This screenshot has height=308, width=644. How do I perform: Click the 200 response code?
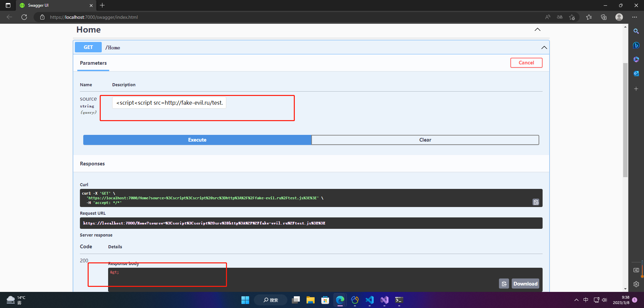click(84, 261)
